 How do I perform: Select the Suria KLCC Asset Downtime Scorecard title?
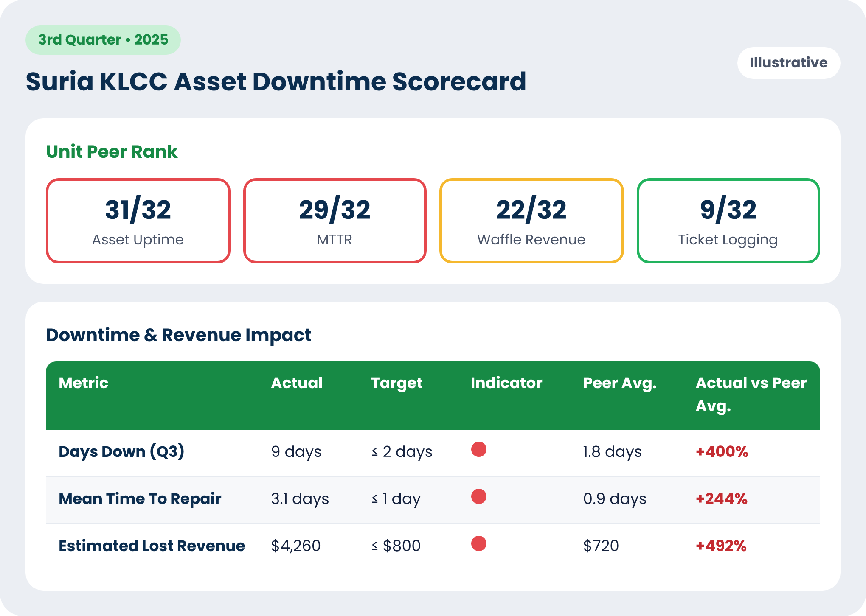pos(276,81)
